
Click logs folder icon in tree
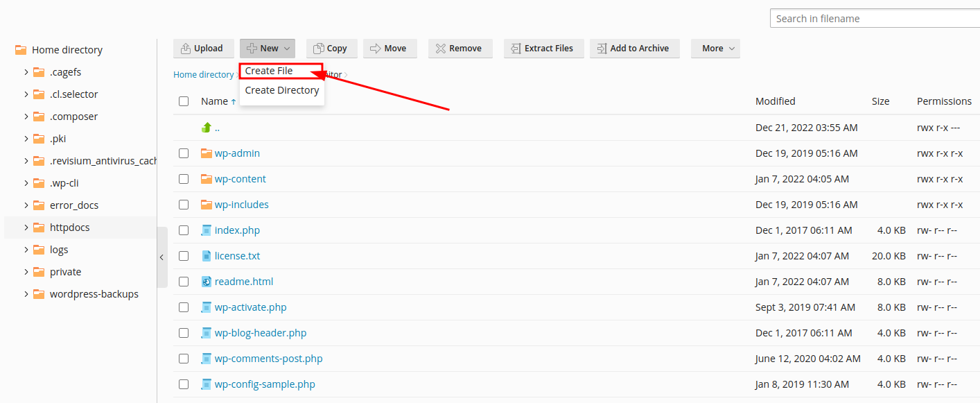point(39,250)
